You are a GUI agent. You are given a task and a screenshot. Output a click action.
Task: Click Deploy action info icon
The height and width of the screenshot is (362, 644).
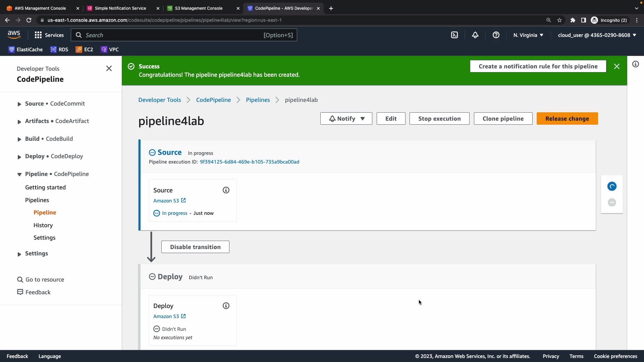226,306
